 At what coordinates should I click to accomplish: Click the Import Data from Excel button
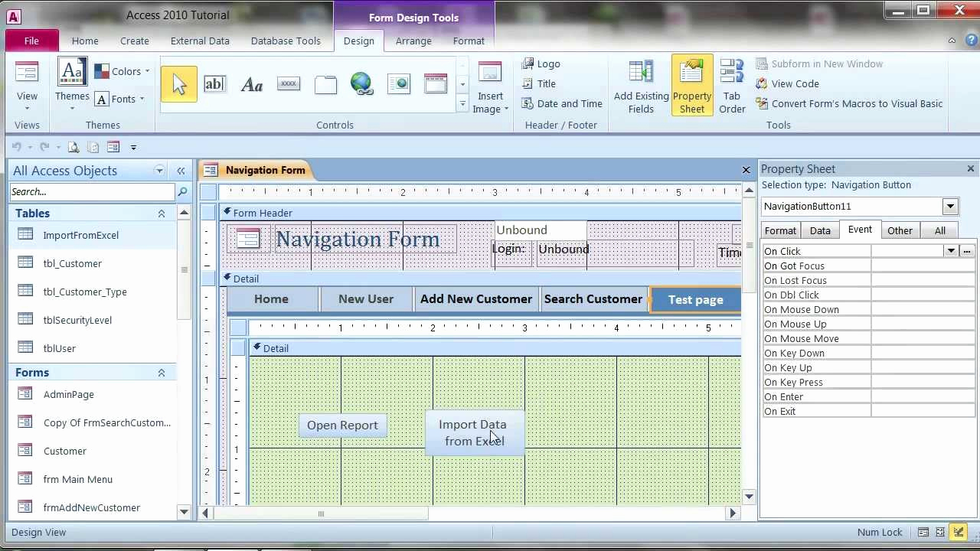472,432
